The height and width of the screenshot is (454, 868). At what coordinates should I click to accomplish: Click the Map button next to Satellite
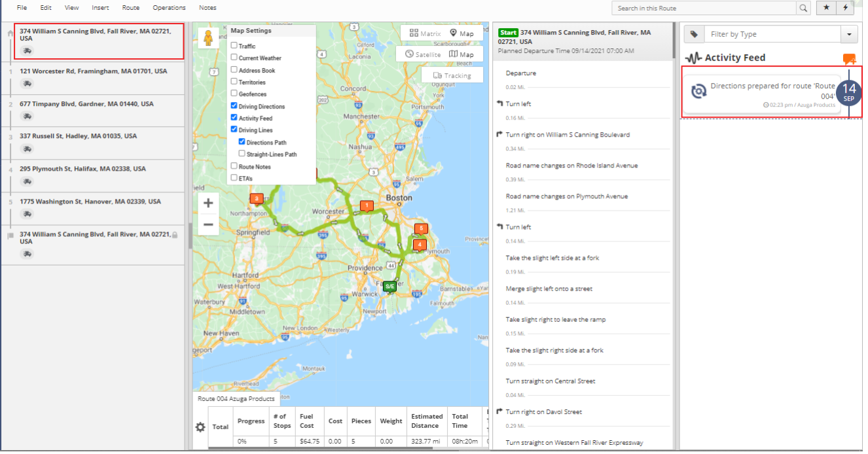462,54
